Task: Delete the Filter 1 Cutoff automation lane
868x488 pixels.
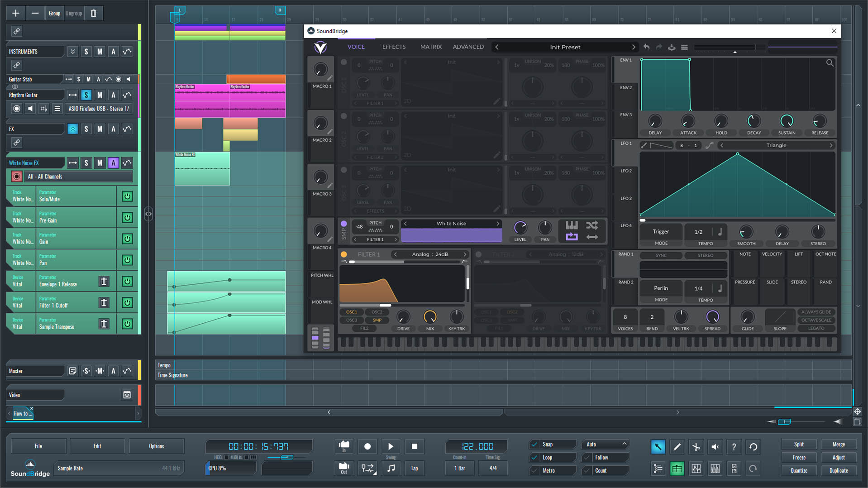Action: point(104,303)
